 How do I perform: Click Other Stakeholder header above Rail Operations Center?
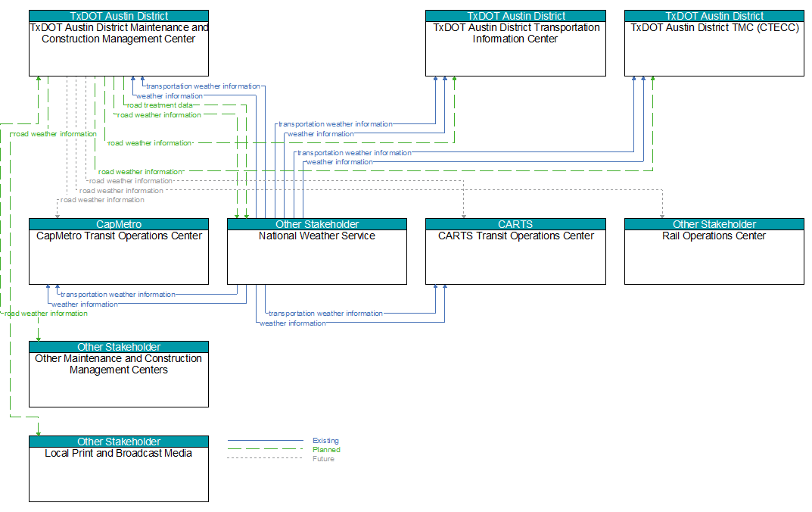tap(714, 224)
